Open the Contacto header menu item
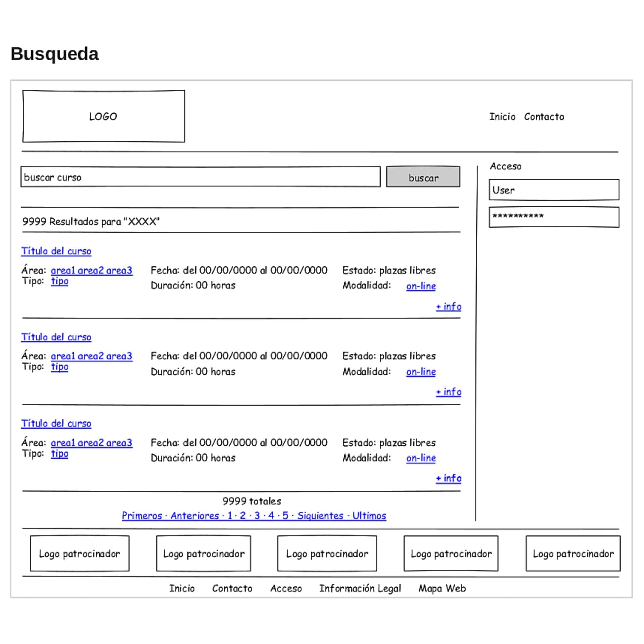The height and width of the screenshot is (644, 644). tap(544, 117)
